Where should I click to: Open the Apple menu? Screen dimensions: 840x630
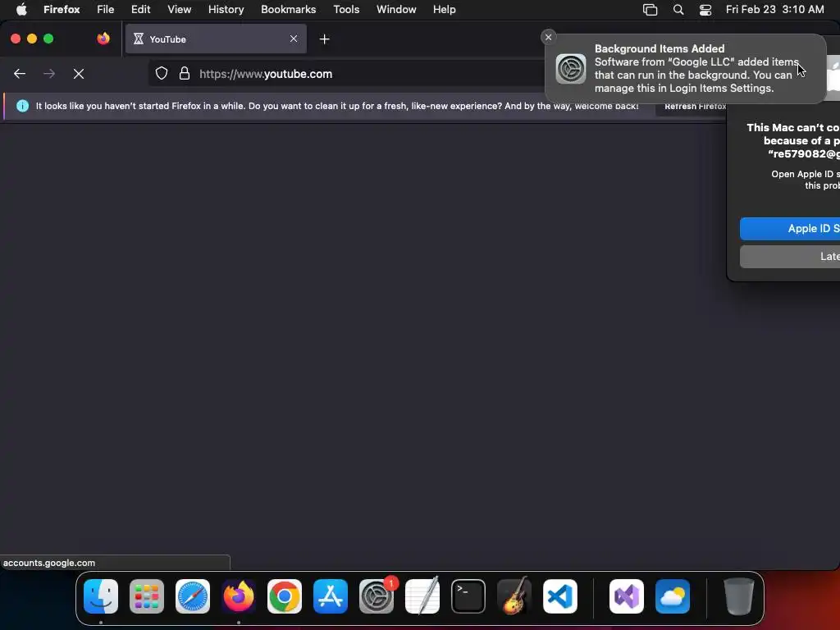[21, 10]
